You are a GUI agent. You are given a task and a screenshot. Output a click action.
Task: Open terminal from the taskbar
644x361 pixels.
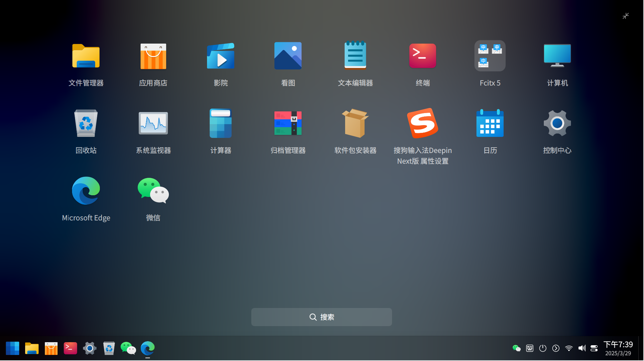pos(70,349)
